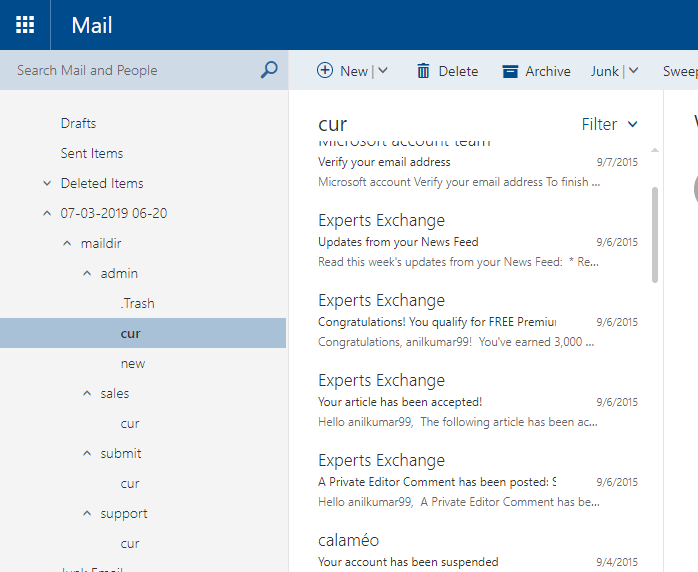Click the search magnifier icon
Viewport: 698px width, 572px height.
coord(269,70)
